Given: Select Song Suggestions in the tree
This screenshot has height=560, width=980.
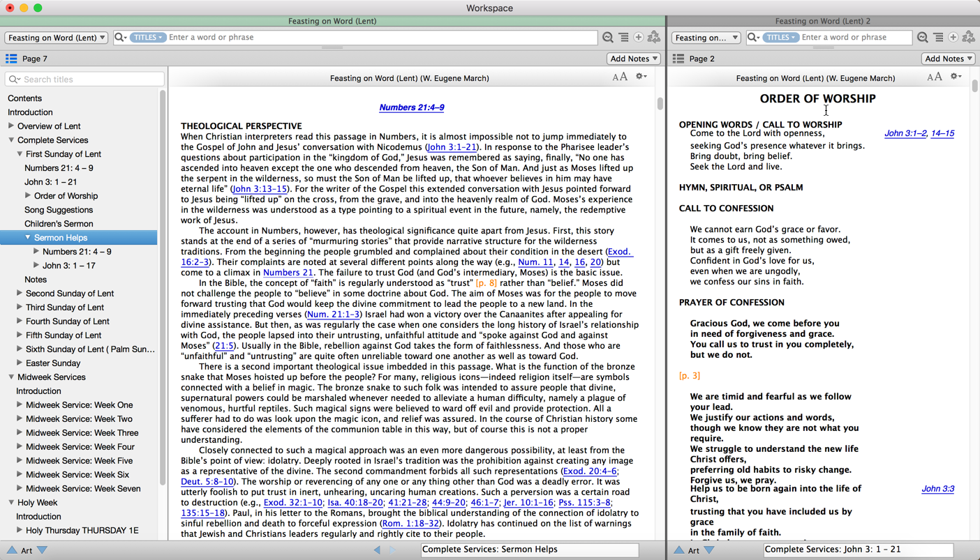Looking at the screenshot, I should 59,210.
